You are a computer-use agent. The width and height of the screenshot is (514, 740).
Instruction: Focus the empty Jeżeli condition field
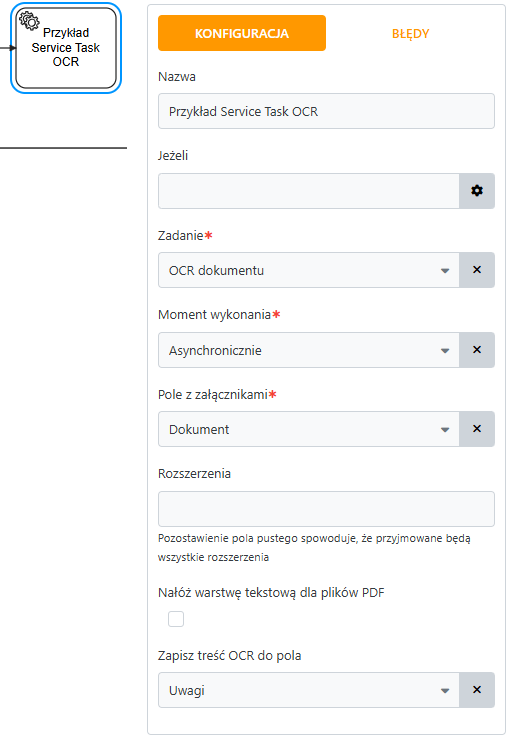pyautogui.click(x=309, y=191)
